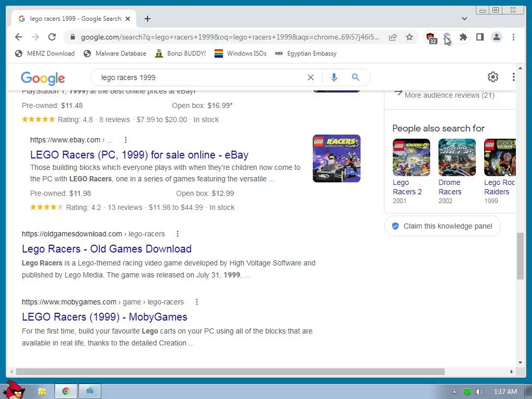Screen dimensions: 532x399
Task: Open the taskbar file explorer icon
Action: pyautogui.click(x=42, y=391)
